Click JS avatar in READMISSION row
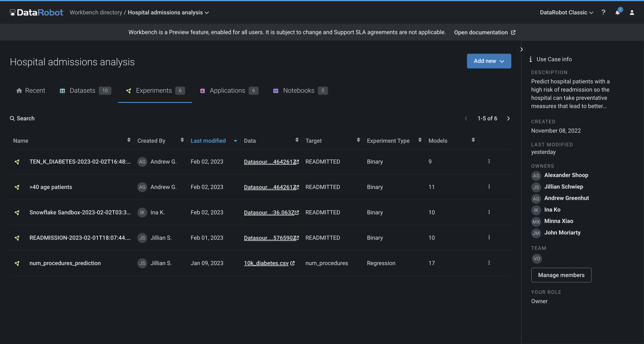Screen dimensions: 644x344 [142, 238]
